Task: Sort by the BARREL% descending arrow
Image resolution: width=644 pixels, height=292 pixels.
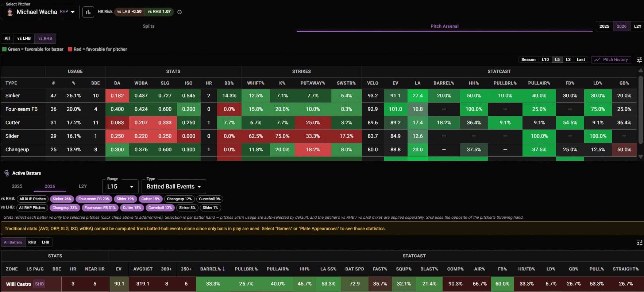Action: pyautogui.click(x=224, y=269)
